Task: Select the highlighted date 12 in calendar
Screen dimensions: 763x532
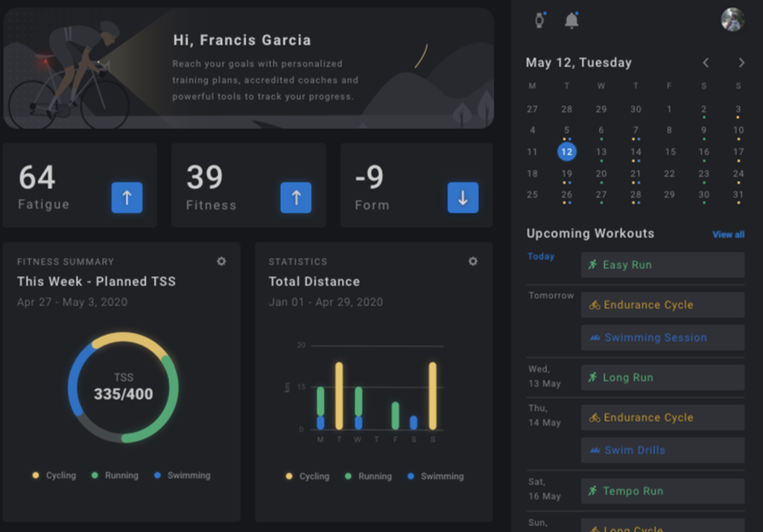Action: coord(567,152)
